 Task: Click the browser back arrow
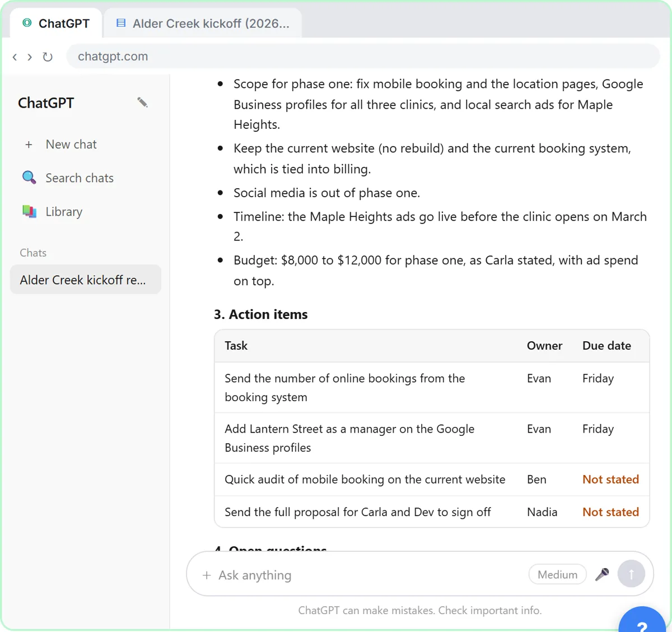(x=15, y=57)
